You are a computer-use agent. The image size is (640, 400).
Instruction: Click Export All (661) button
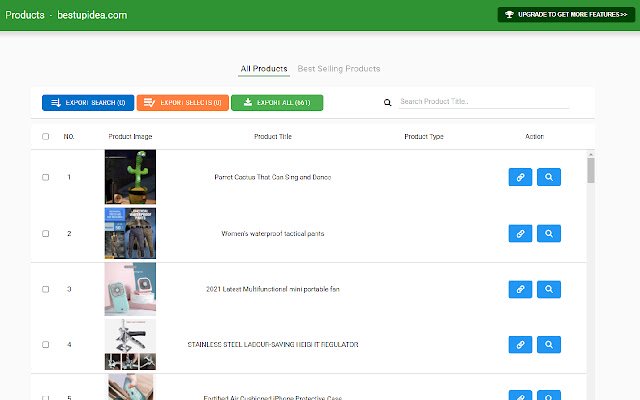point(277,102)
